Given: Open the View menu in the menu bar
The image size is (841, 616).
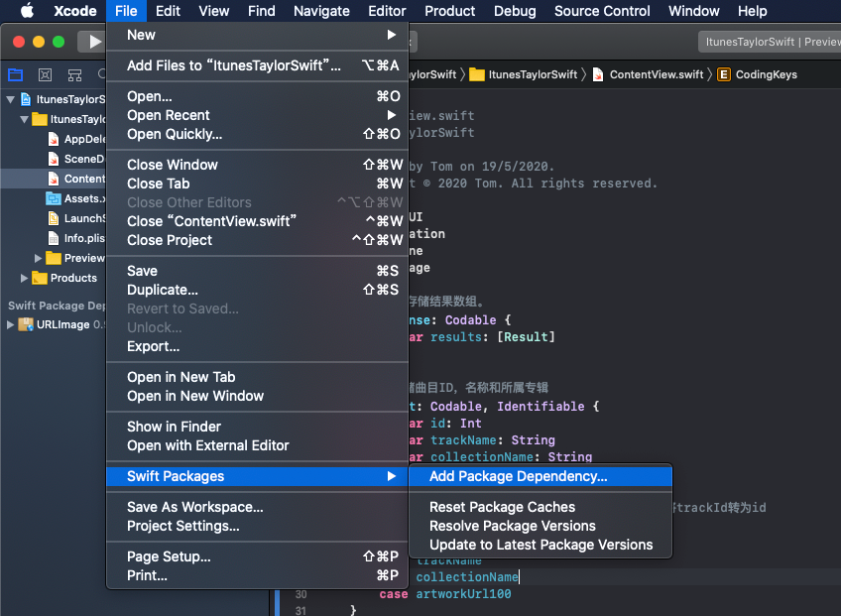Looking at the screenshot, I should pos(214,11).
